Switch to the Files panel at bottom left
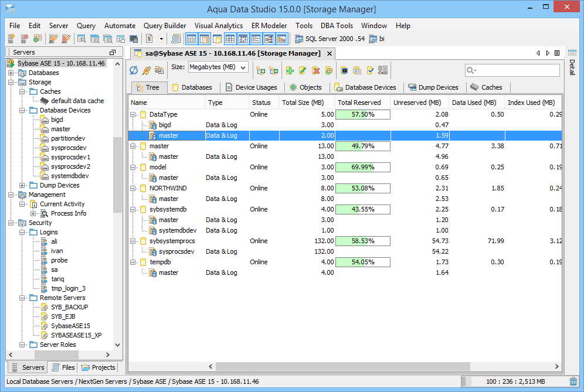The image size is (584, 392). point(62,367)
